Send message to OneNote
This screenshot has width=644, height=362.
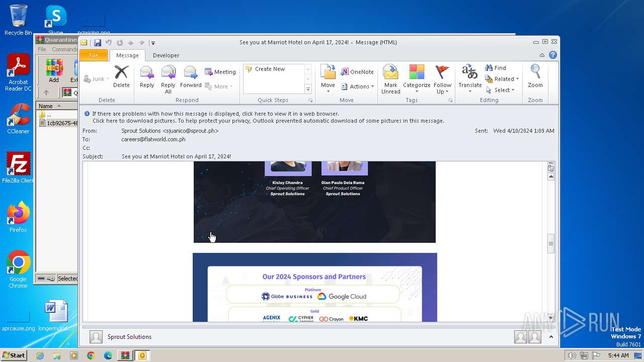[357, 72]
